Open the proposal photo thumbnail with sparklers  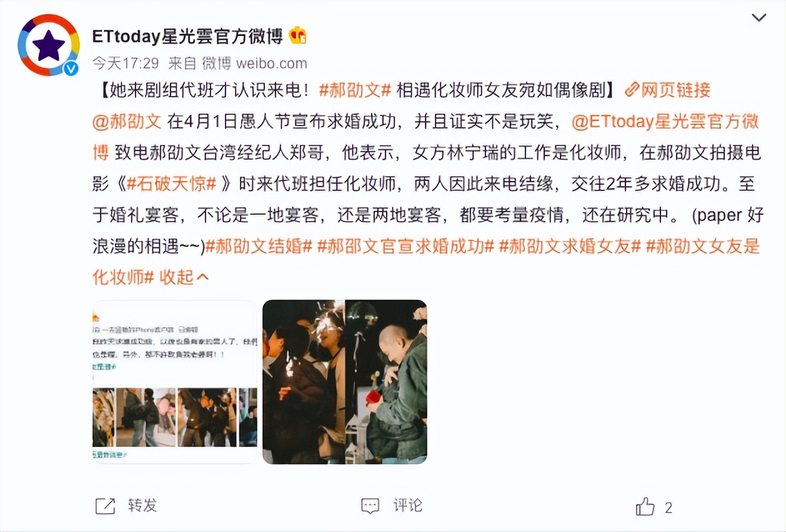(345, 382)
